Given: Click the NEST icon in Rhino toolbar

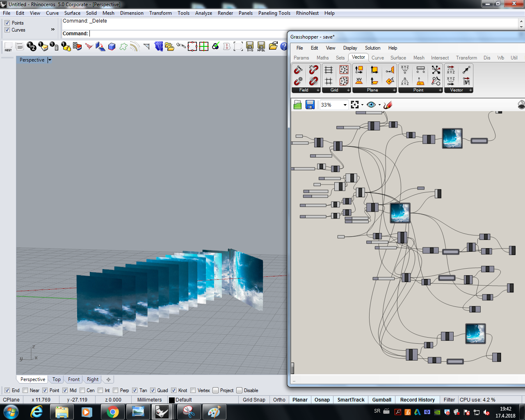Looking at the screenshot, I should click(8, 47).
